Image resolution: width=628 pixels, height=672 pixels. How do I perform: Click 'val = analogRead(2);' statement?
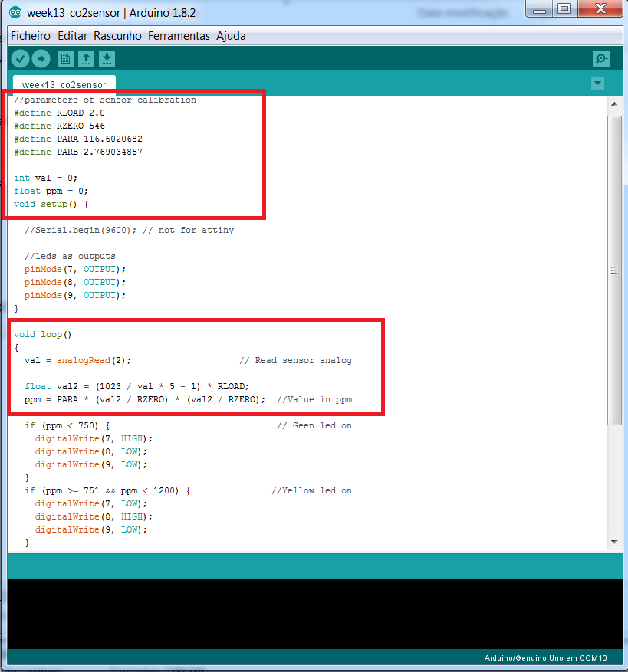pyautogui.click(x=77, y=360)
